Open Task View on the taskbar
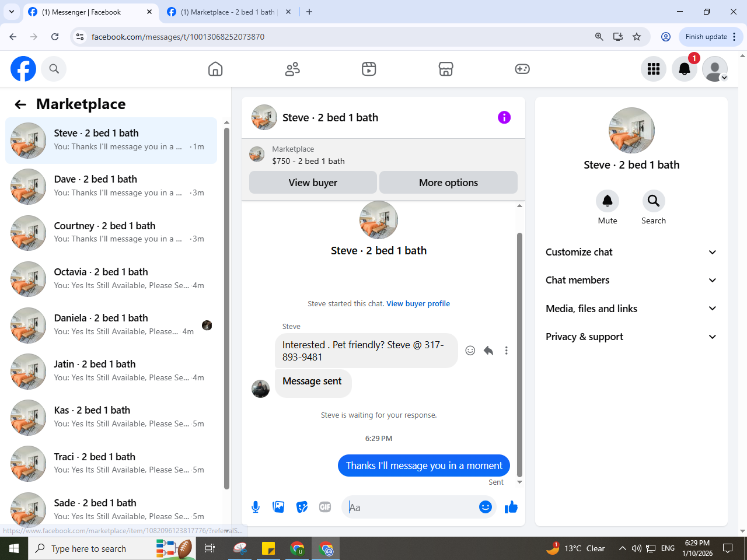This screenshot has height=560, width=747. pyautogui.click(x=210, y=548)
